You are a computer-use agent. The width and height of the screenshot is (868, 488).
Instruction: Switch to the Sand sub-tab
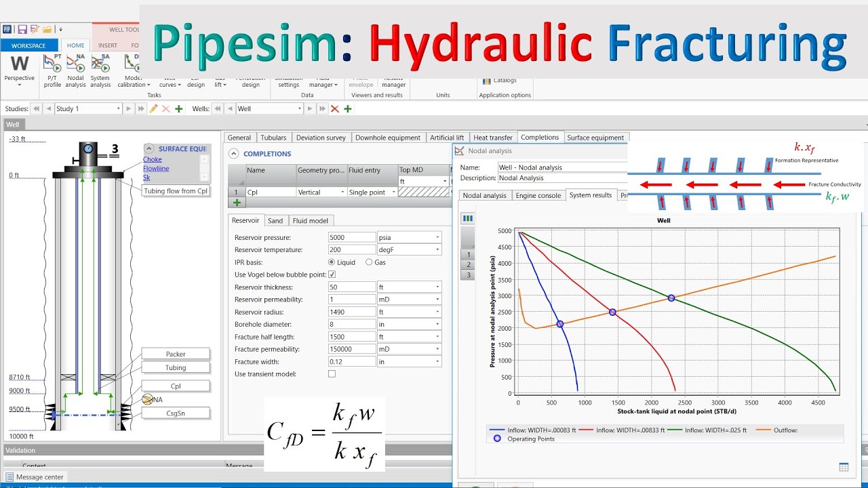pyautogui.click(x=275, y=220)
